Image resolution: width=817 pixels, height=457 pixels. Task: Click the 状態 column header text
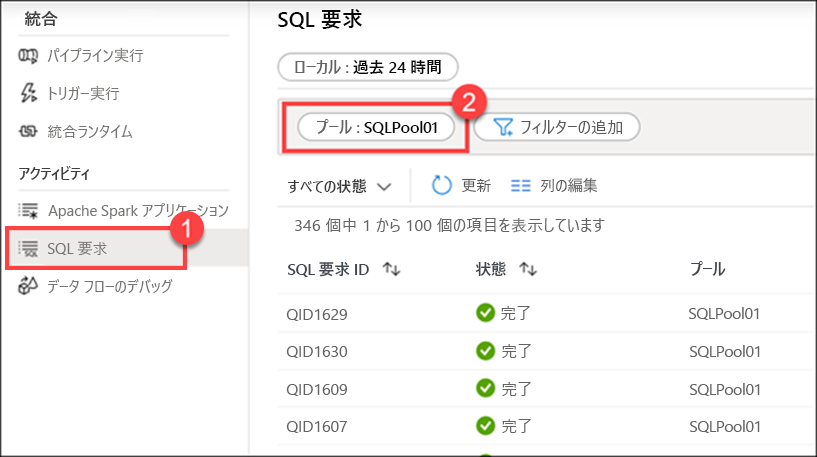(490, 269)
